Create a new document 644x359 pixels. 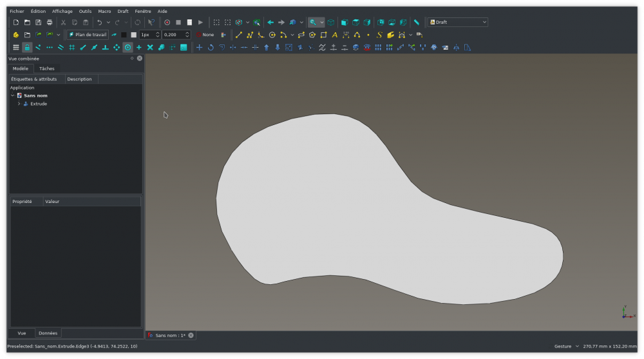pos(16,22)
